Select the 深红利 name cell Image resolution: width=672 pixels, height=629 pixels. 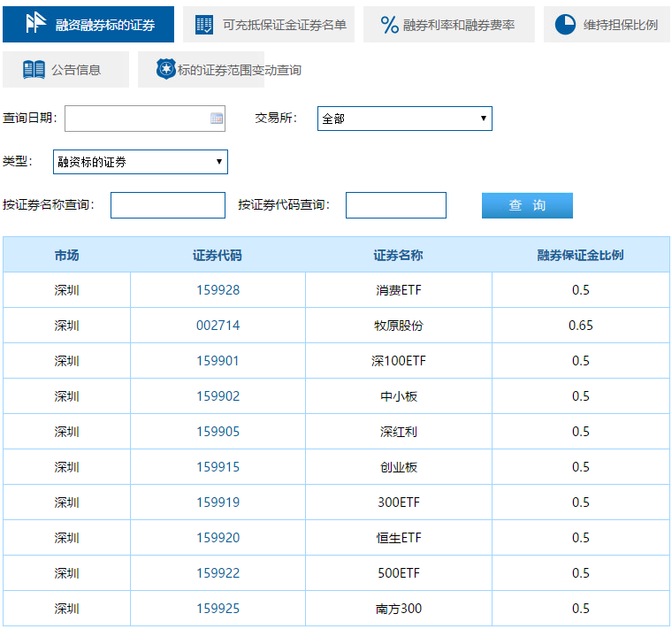tap(399, 432)
